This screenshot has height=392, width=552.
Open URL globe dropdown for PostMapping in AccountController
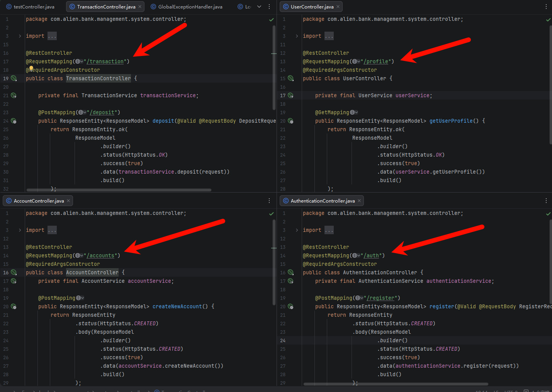[x=80, y=298]
